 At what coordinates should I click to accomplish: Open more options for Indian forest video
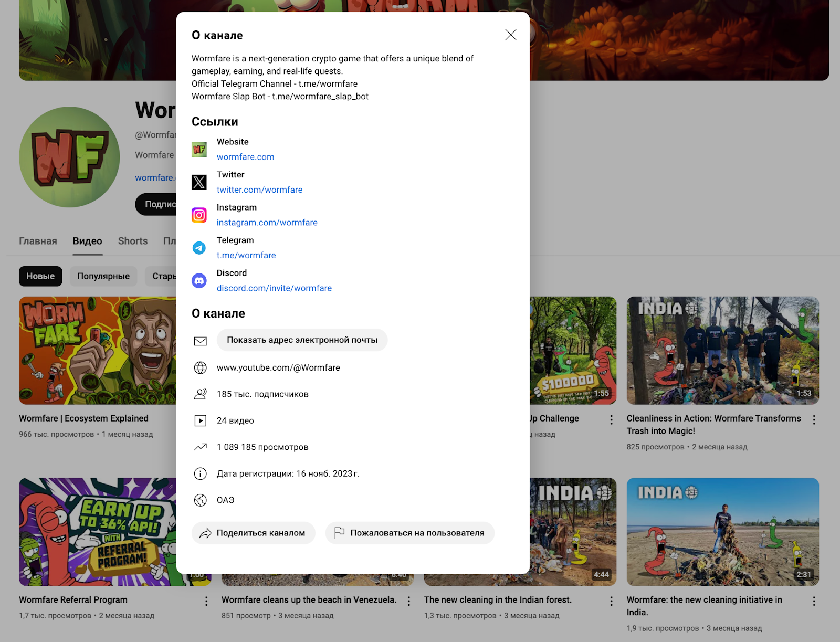pos(611,601)
